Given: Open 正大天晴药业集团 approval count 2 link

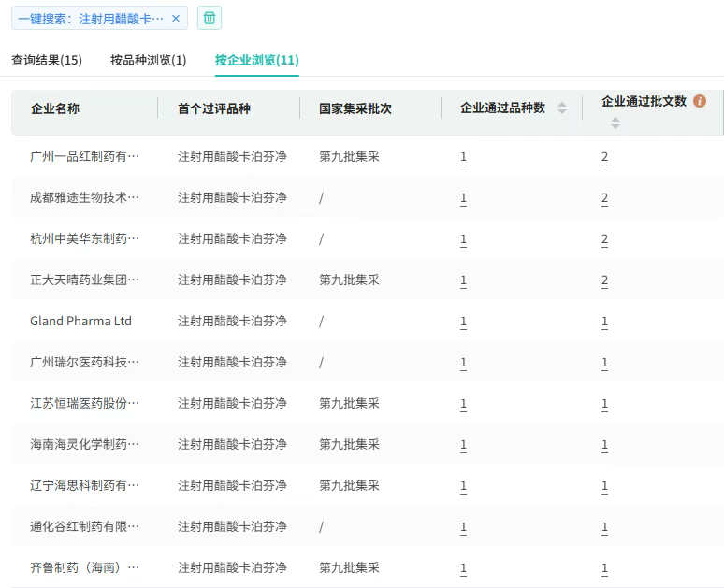Looking at the screenshot, I should coord(604,280).
